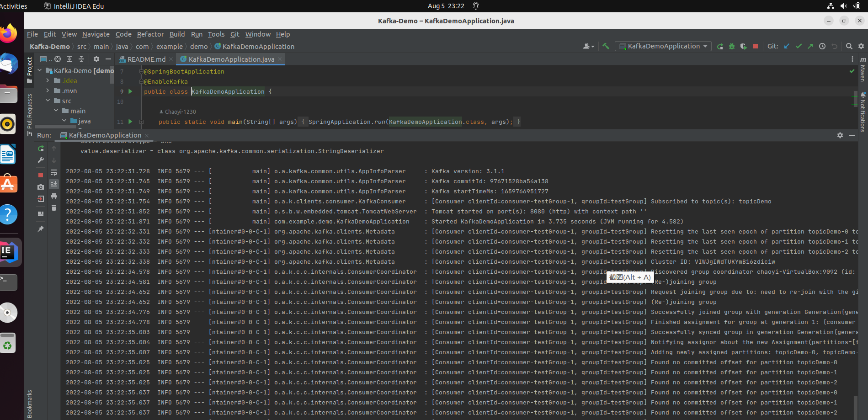Stop process with Run panel red square
Image resolution: width=868 pixels, height=420 pixels.
tap(41, 175)
